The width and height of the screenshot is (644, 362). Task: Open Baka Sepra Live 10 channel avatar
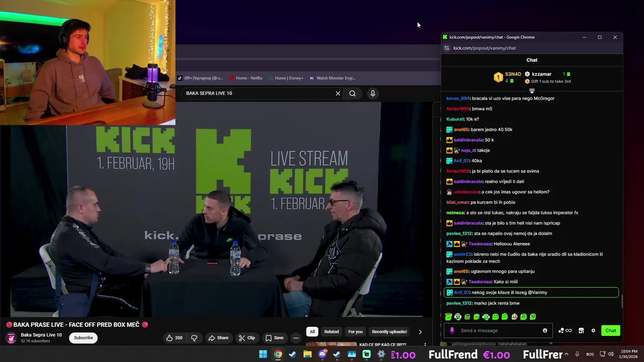tap(11, 338)
